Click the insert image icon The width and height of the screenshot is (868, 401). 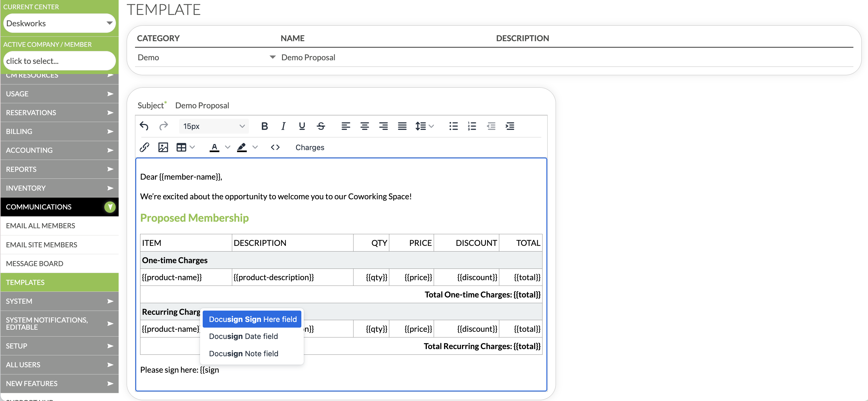[x=163, y=147]
